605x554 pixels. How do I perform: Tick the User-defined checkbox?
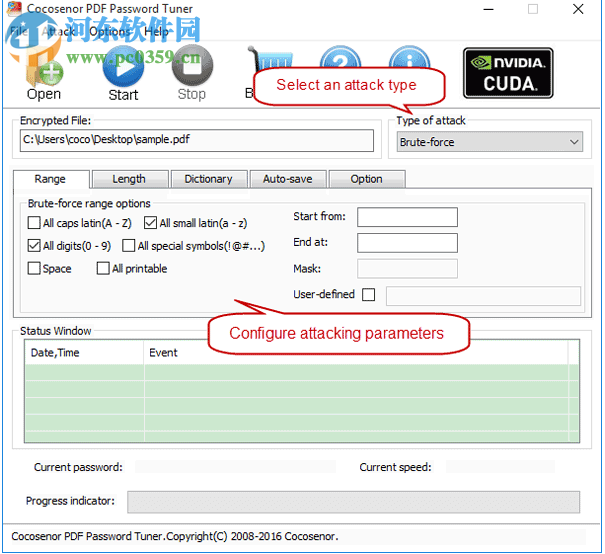pyautogui.click(x=368, y=295)
